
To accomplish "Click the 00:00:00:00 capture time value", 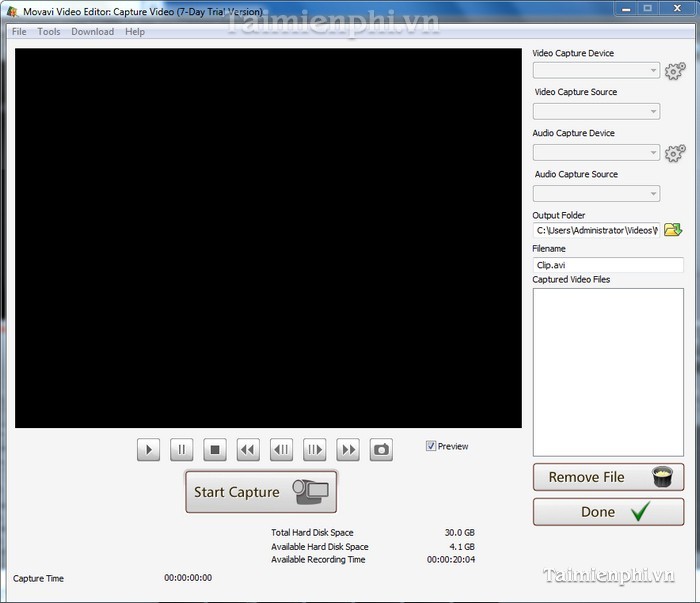I will pos(188,578).
